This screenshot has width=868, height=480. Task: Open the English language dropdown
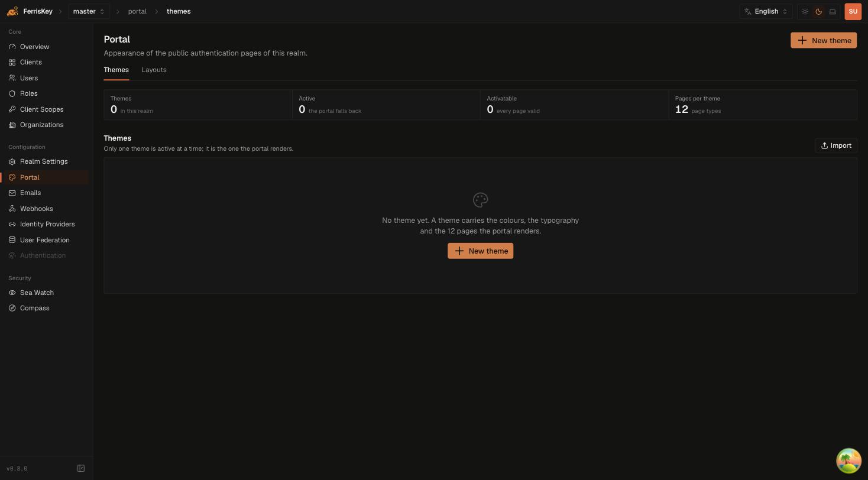click(x=766, y=11)
